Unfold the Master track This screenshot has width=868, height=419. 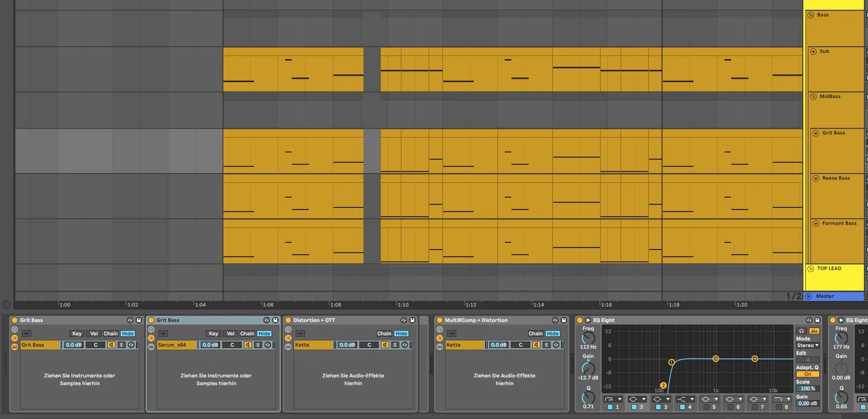[808, 296]
